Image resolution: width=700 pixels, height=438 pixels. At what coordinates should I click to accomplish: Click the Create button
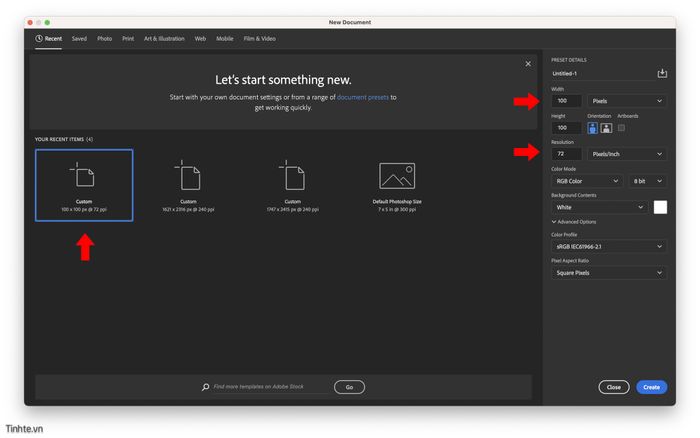pos(651,387)
